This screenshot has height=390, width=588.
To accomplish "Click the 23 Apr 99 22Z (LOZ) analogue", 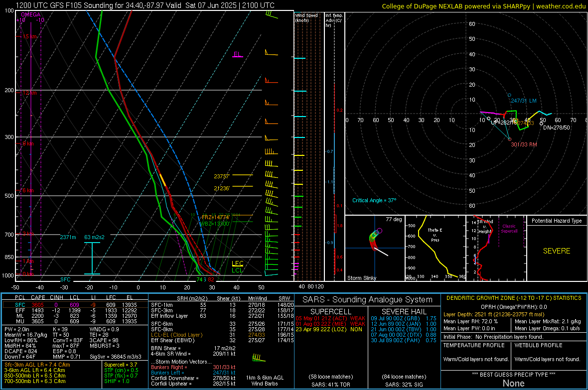I will [329, 329].
